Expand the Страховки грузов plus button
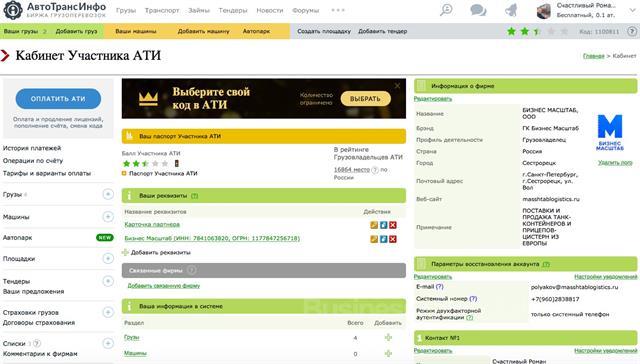Screen dimensions: 640x364 coord(108,312)
